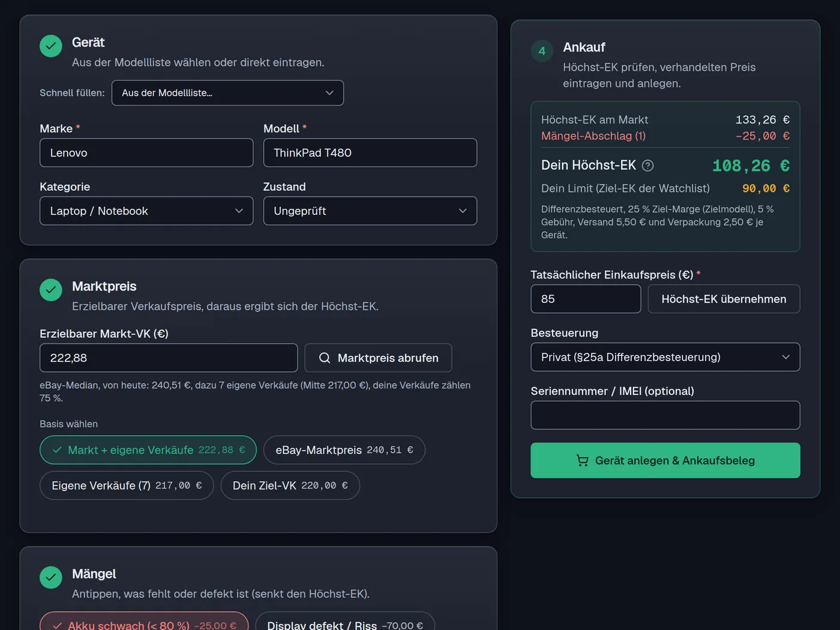
Task: Click Marktpreis abrufen button
Action: click(378, 358)
